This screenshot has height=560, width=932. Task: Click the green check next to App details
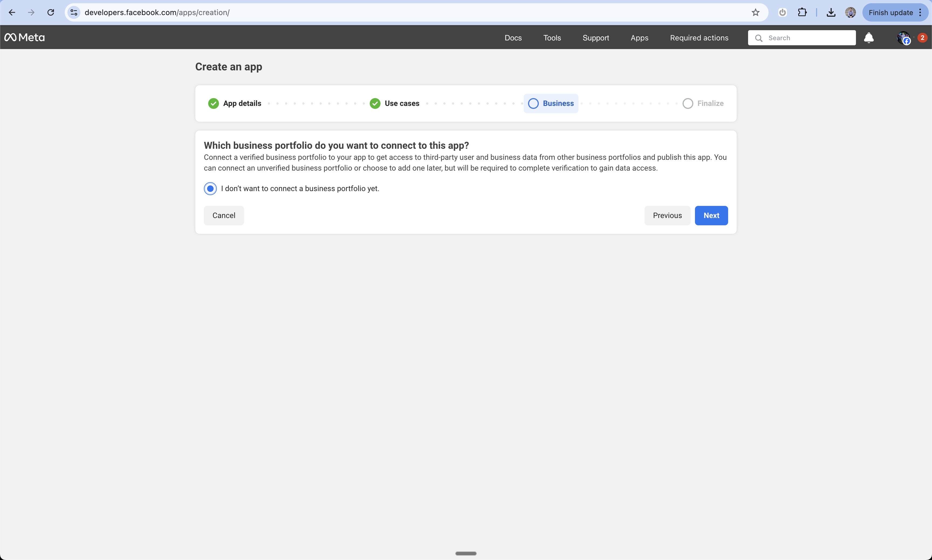point(213,103)
